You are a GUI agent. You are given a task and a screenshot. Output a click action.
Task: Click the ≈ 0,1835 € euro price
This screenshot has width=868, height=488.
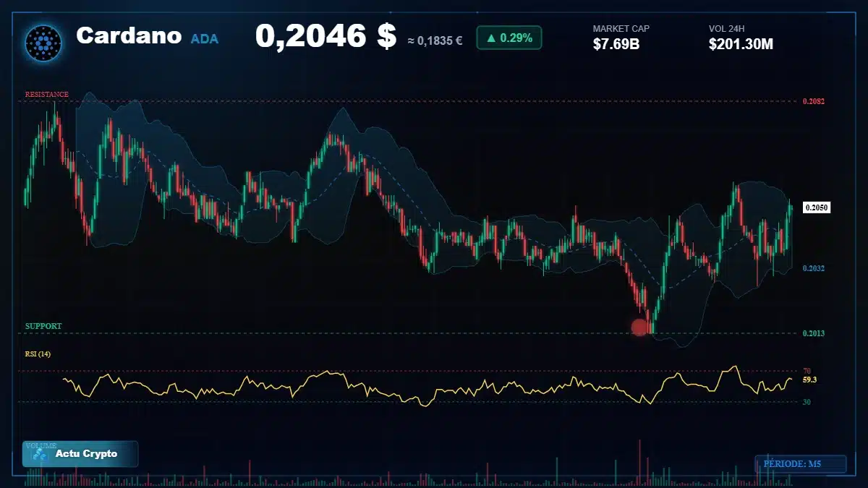pos(435,40)
